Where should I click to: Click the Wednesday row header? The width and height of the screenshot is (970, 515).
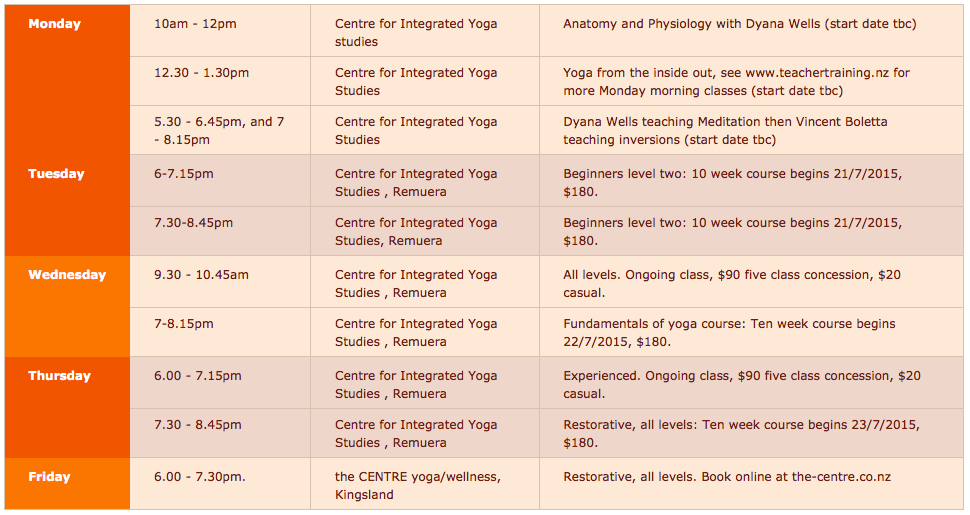(x=66, y=275)
